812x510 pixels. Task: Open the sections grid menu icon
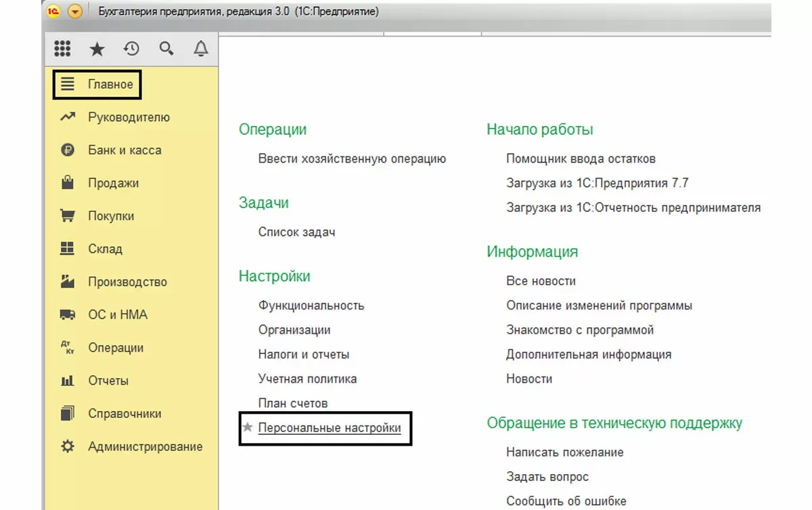pos(62,49)
